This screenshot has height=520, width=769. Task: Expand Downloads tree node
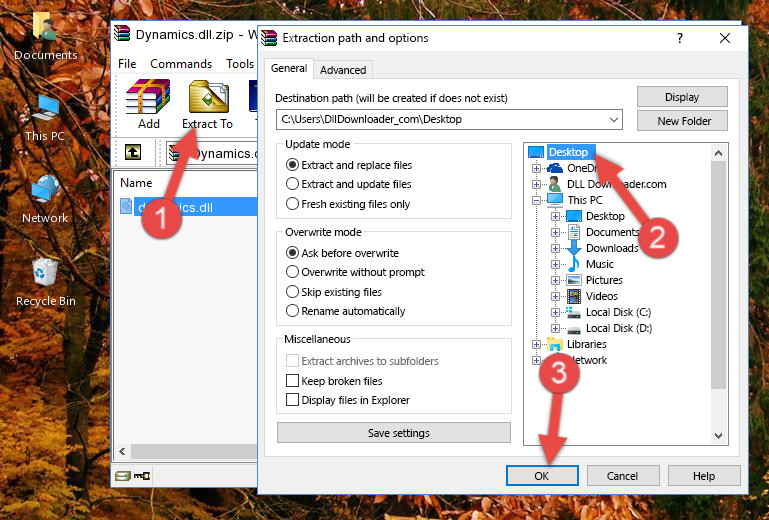(555, 248)
